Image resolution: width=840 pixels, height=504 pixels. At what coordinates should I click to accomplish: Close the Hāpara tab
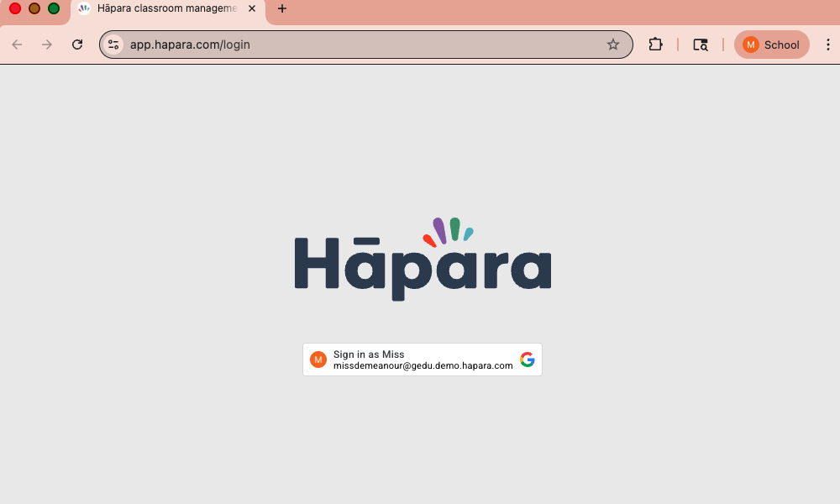coord(252,8)
